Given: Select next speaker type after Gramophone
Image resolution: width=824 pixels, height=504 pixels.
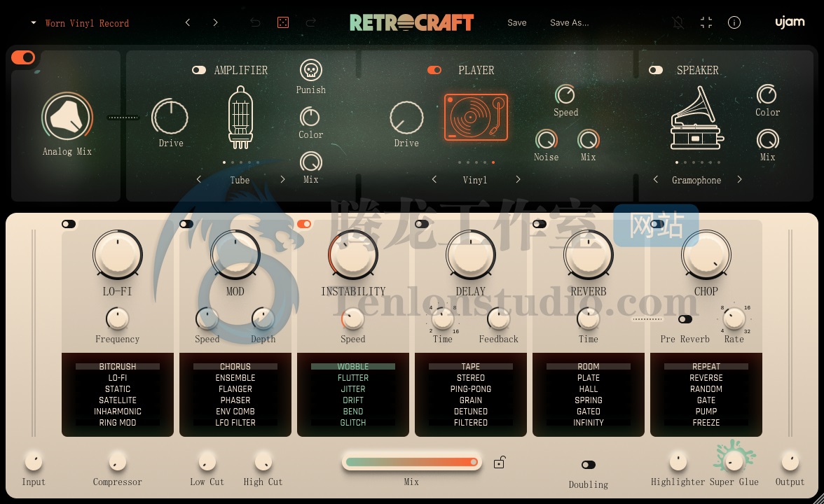Looking at the screenshot, I should 739,179.
